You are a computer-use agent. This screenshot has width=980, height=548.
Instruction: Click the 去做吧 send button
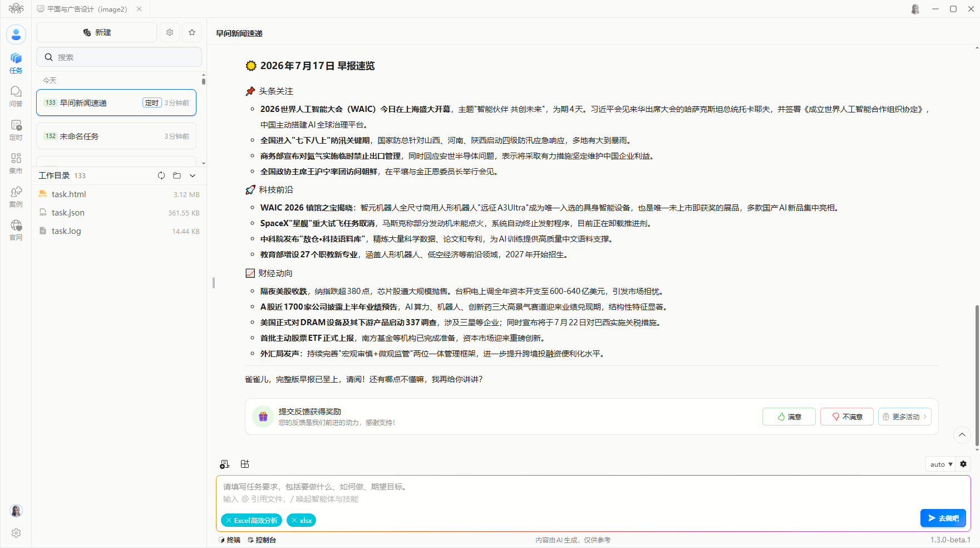click(943, 518)
